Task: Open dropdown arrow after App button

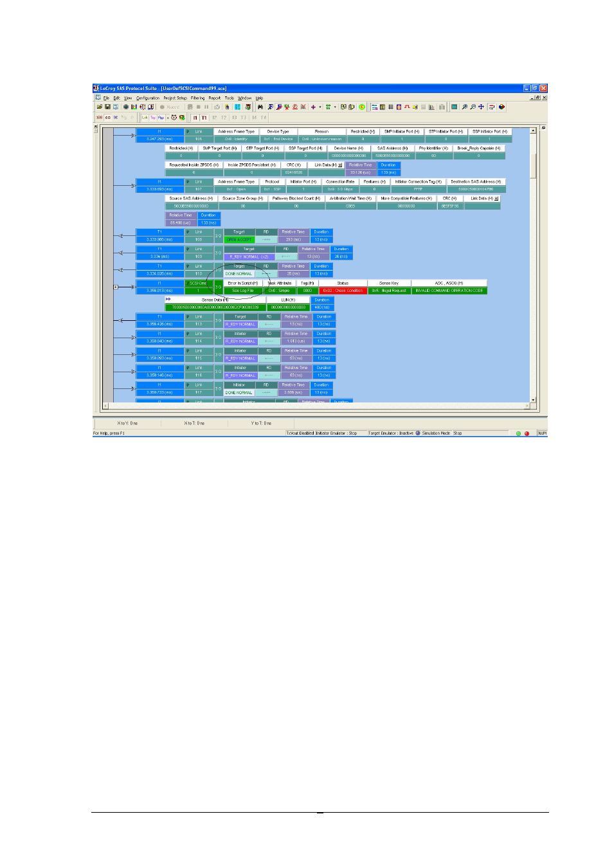Action: point(168,118)
